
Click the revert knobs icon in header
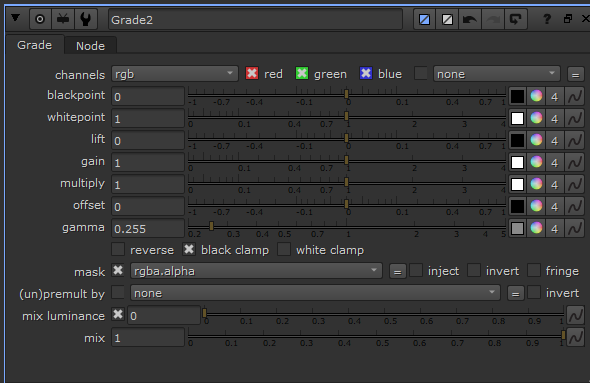[x=515, y=19]
